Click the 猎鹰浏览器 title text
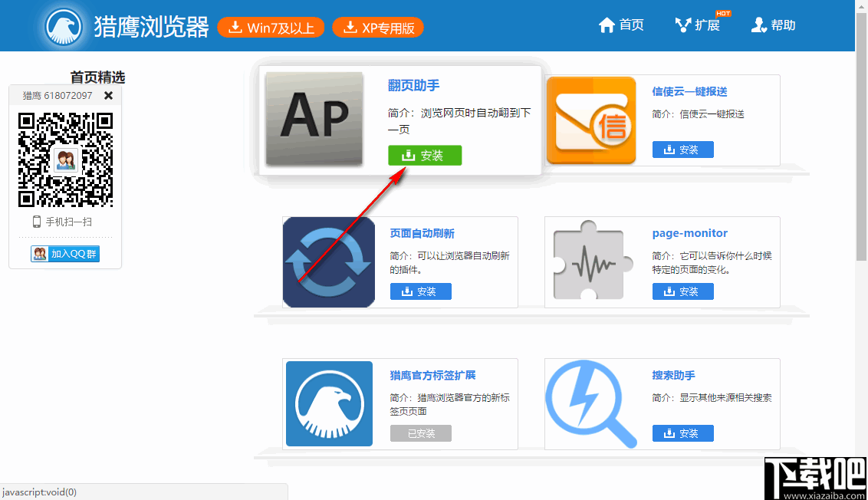 151,27
